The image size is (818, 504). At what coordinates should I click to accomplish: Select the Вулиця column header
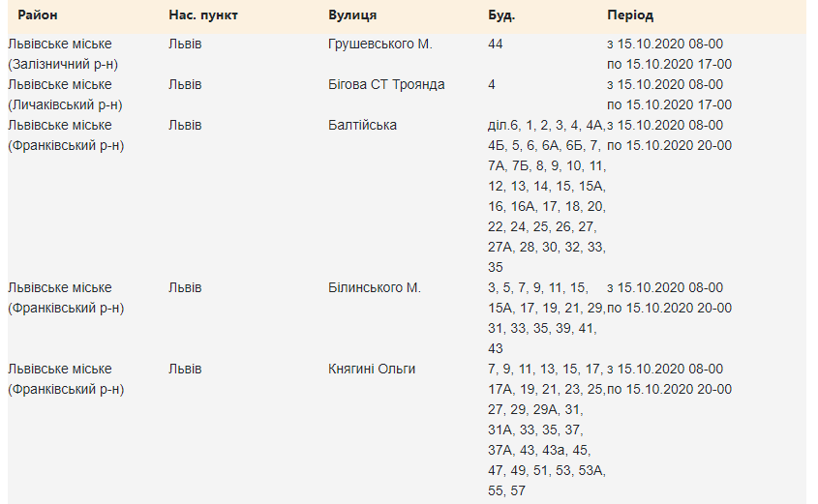(x=352, y=15)
